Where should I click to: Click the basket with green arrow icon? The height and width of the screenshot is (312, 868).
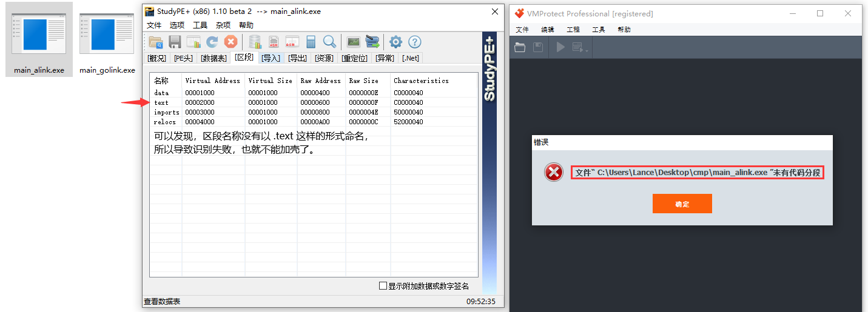pyautogui.click(x=372, y=42)
